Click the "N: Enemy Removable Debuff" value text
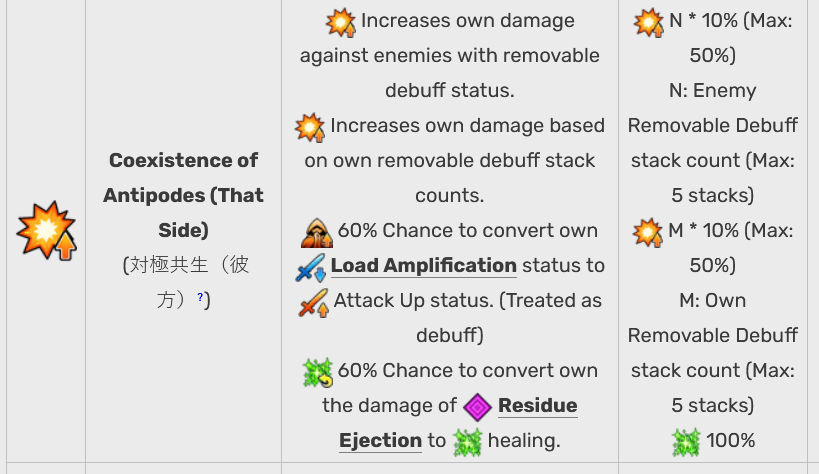The width and height of the screenshot is (819, 474). pyautogui.click(x=712, y=108)
